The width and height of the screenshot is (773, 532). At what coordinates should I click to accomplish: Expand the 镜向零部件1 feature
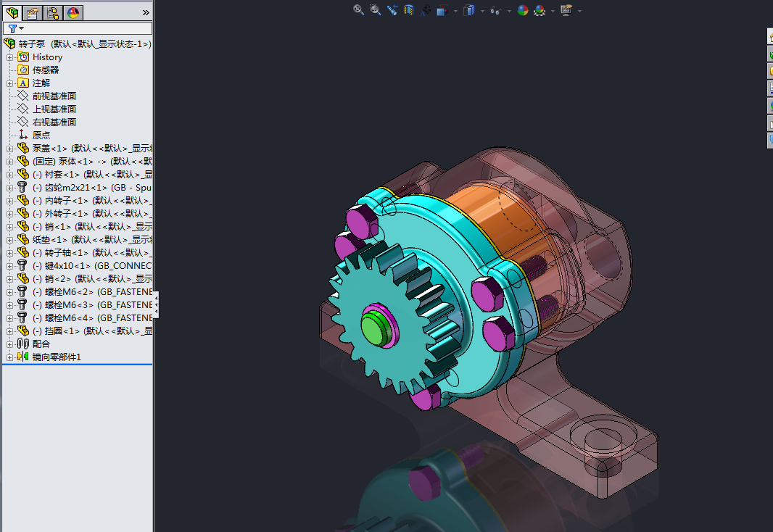click(9, 357)
